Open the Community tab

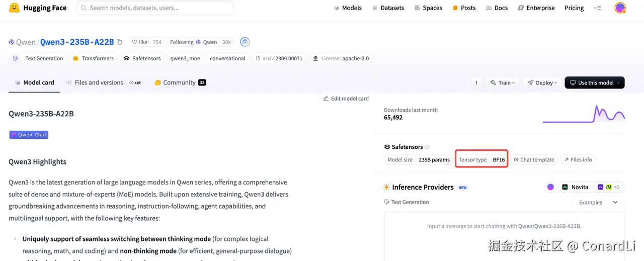click(180, 82)
